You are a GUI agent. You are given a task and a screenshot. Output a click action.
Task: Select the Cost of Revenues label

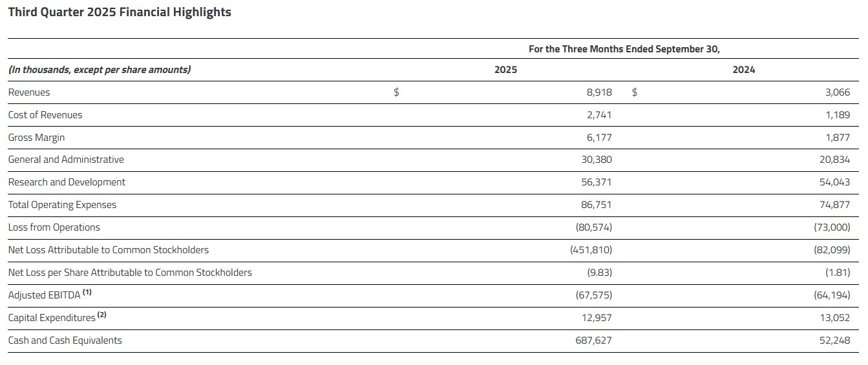(45, 115)
